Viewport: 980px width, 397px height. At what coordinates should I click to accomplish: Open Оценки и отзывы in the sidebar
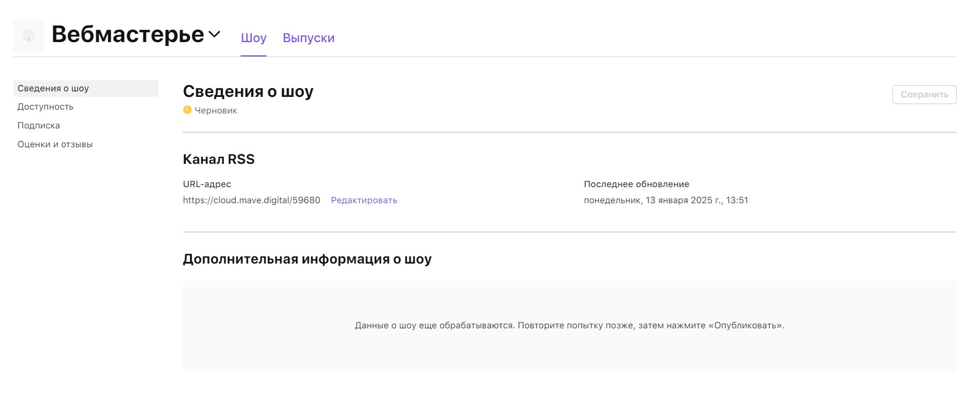(x=55, y=145)
